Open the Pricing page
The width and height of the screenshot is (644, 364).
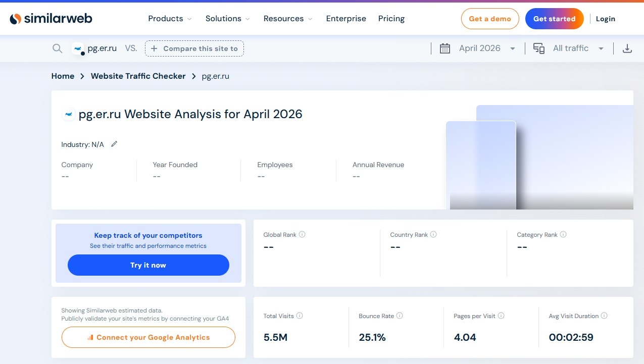391,19
